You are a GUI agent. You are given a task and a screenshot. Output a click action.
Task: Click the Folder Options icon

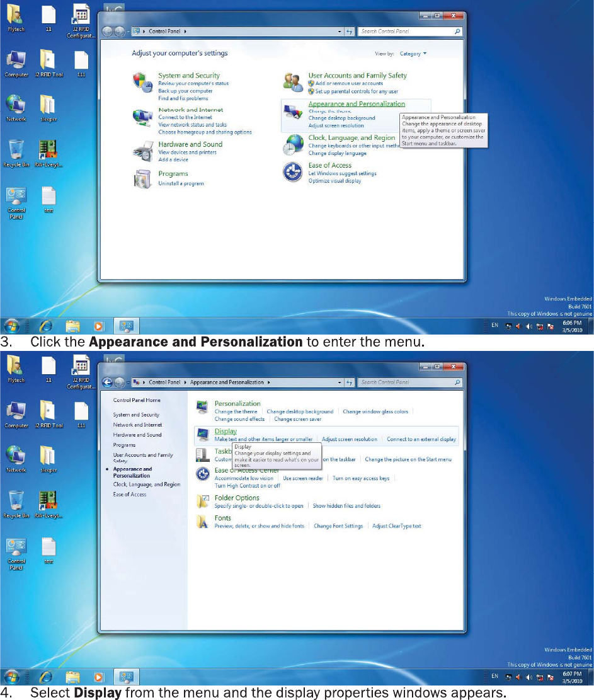[x=203, y=502]
